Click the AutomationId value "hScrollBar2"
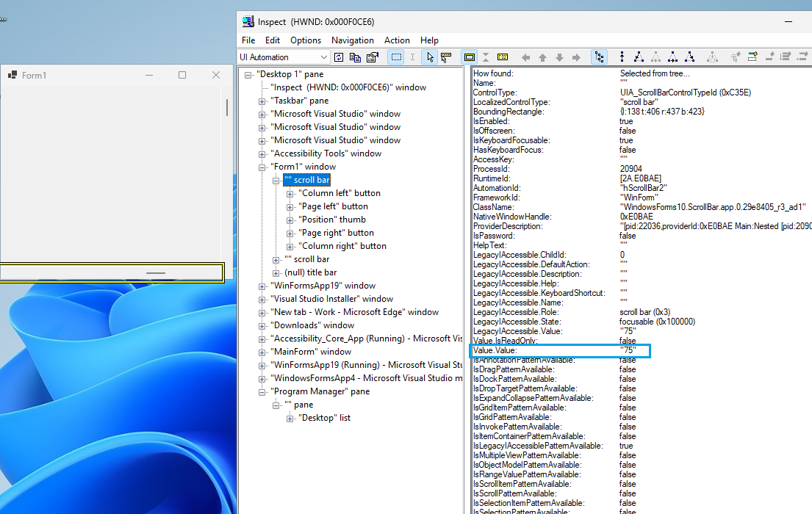Image resolution: width=812 pixels, height=514 pixels. tap(643, 188)
